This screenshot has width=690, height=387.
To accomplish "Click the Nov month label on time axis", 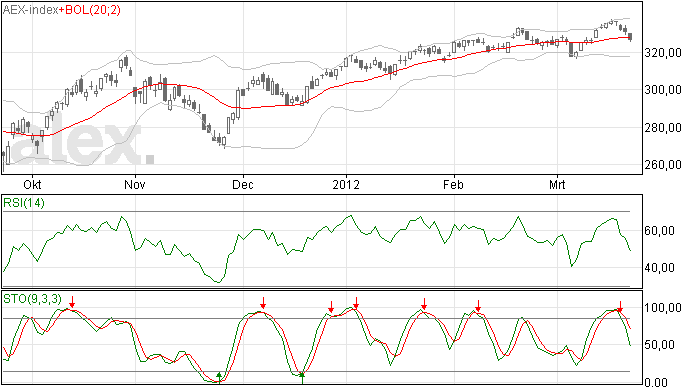I will (135, 184).
